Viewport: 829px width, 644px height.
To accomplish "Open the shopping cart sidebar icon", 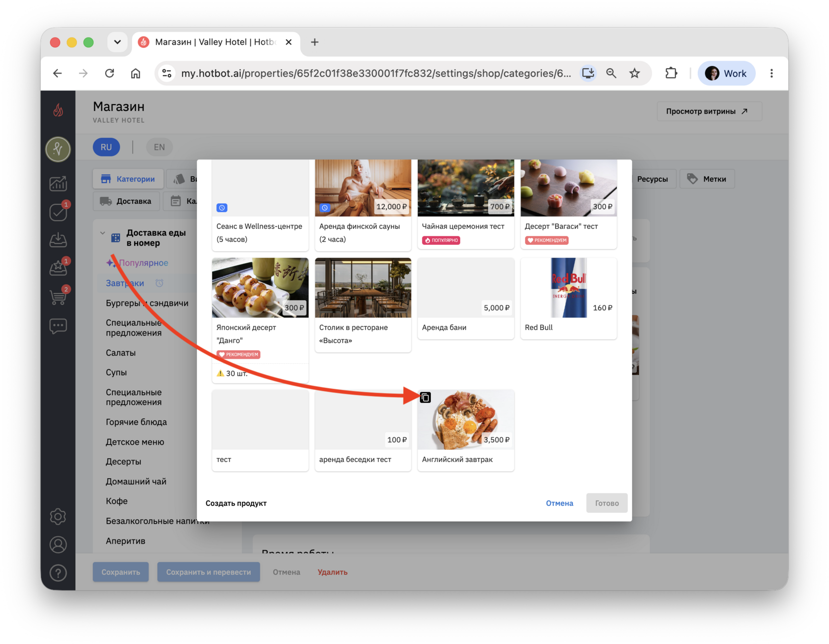I will click(58, 297).
